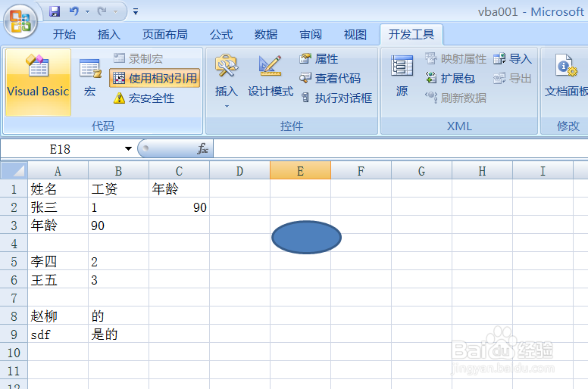Open the Document Panel (文档面板)
Screen dimensions: 588x389
point(566,76)
